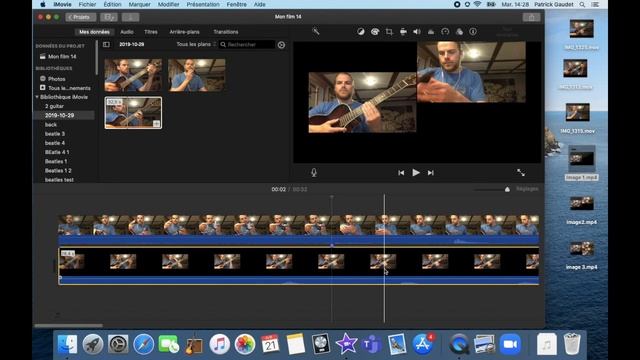640x360 pixels.
Task: Show clip information icon
Action: pos(473,31)
